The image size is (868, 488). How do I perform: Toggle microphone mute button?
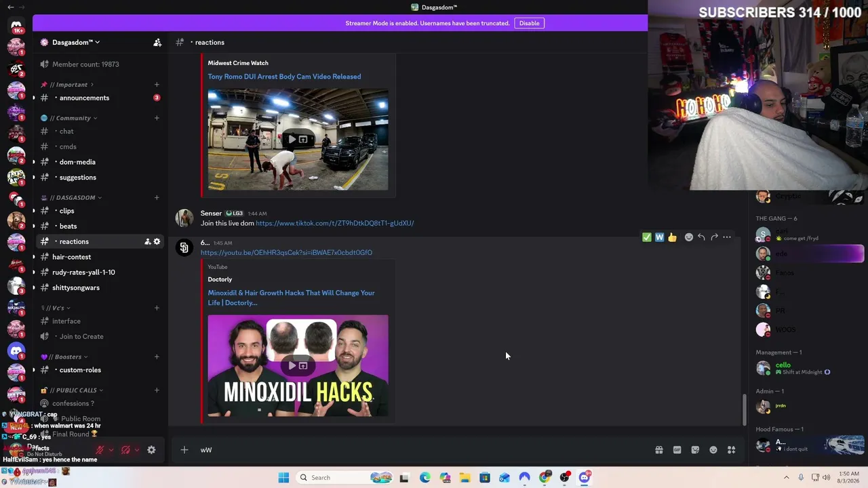100,449
